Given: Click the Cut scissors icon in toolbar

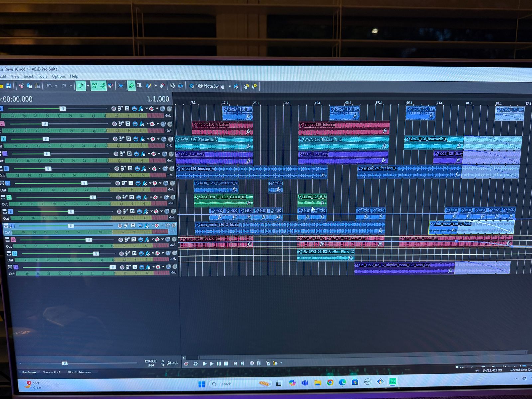Looking at the screenshot, I should [21, 86].
